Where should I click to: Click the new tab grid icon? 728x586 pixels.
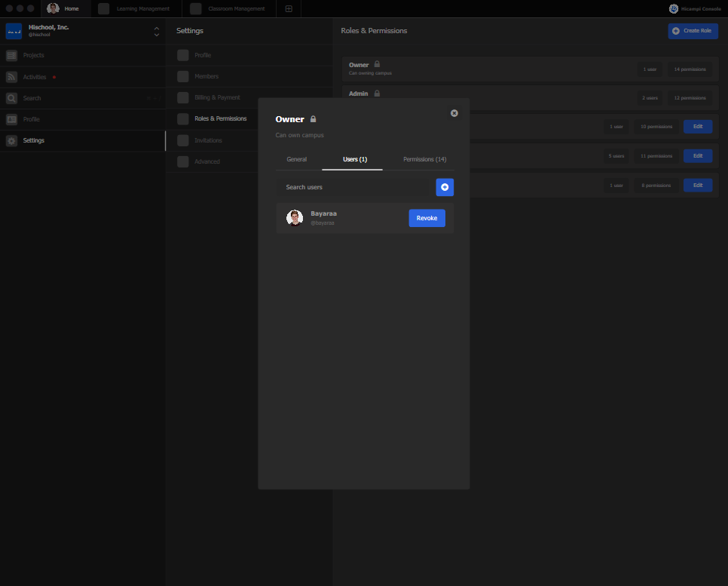289,9
